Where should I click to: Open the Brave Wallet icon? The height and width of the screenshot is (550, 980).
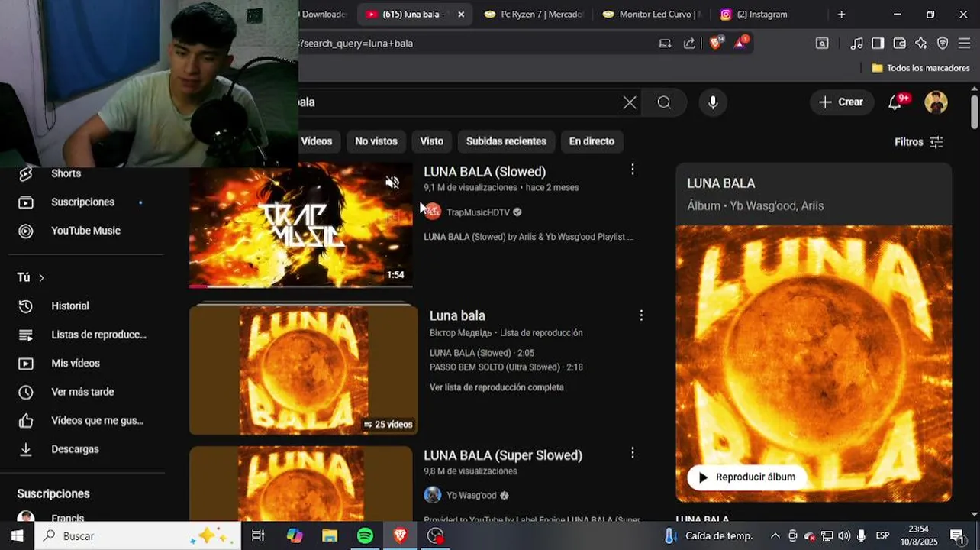(x=900, y=44)
